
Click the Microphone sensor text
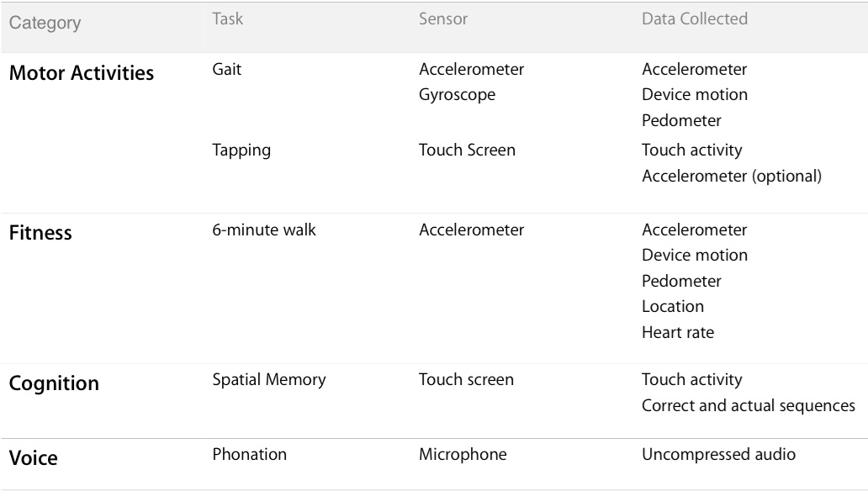tap(463, 455)
